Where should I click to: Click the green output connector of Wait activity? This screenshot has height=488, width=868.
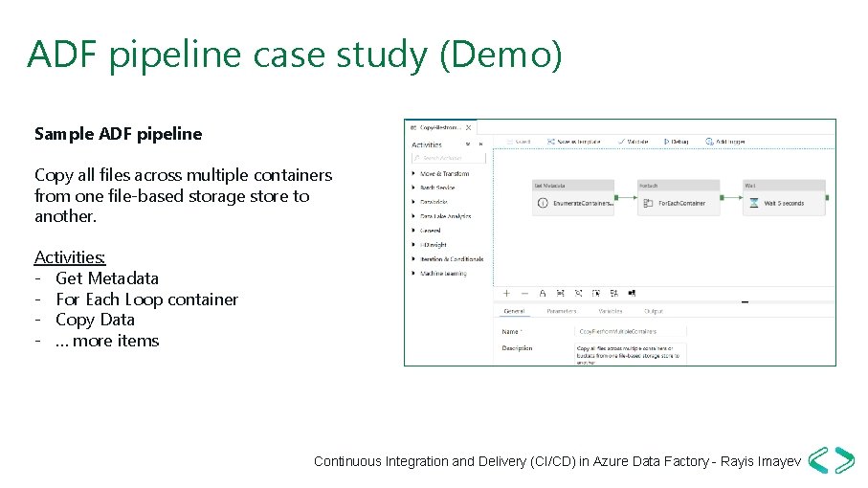[827, 197]
